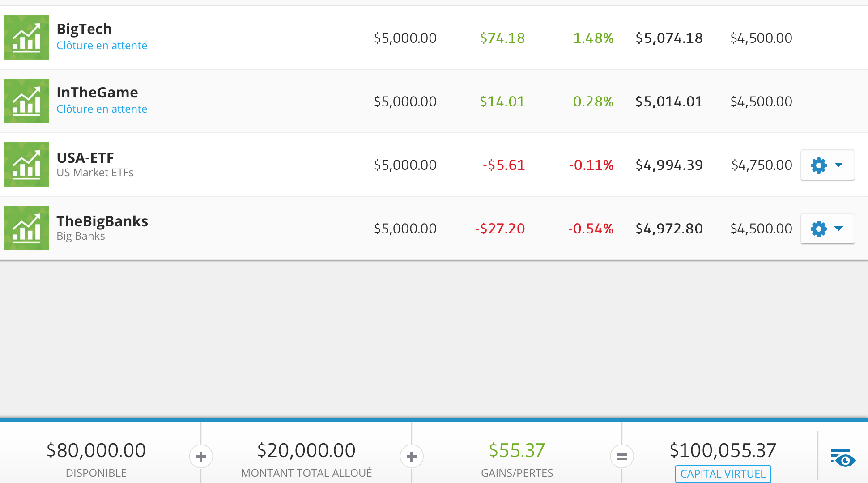Click the $100,055.37 total equity value
The height and width of the screenshot is (483, 868).
[x=723, y=450]
